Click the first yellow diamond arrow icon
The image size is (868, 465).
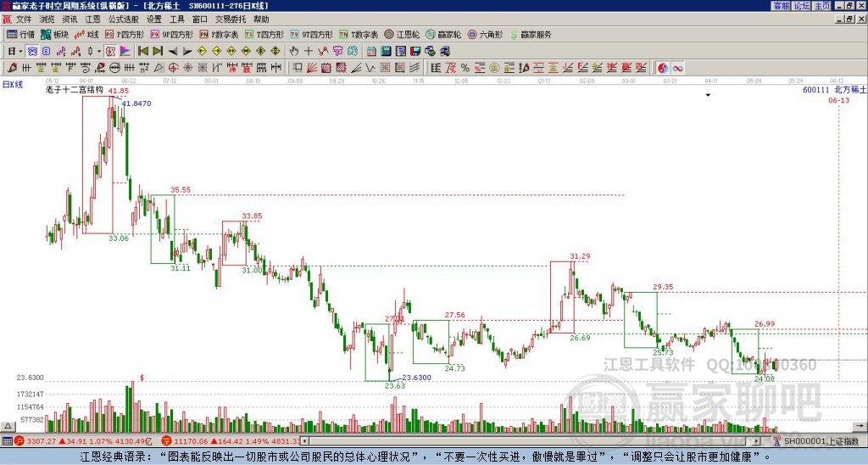(202, 52)
